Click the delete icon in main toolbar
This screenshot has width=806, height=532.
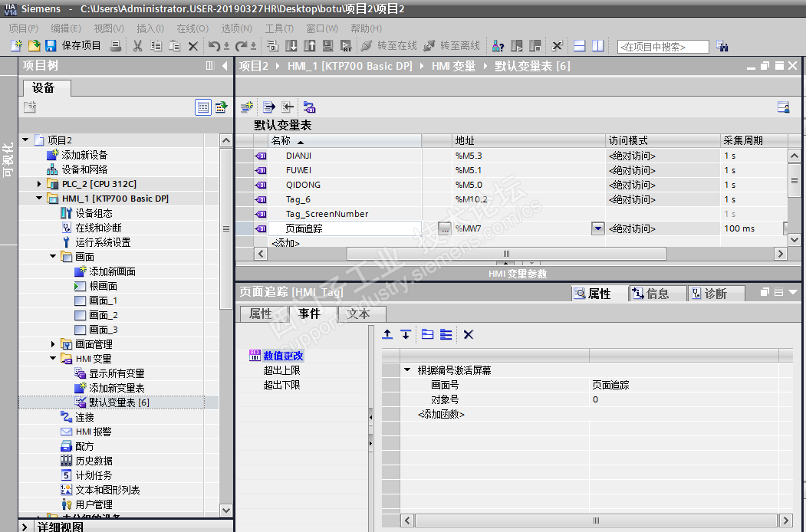point(193,46)
